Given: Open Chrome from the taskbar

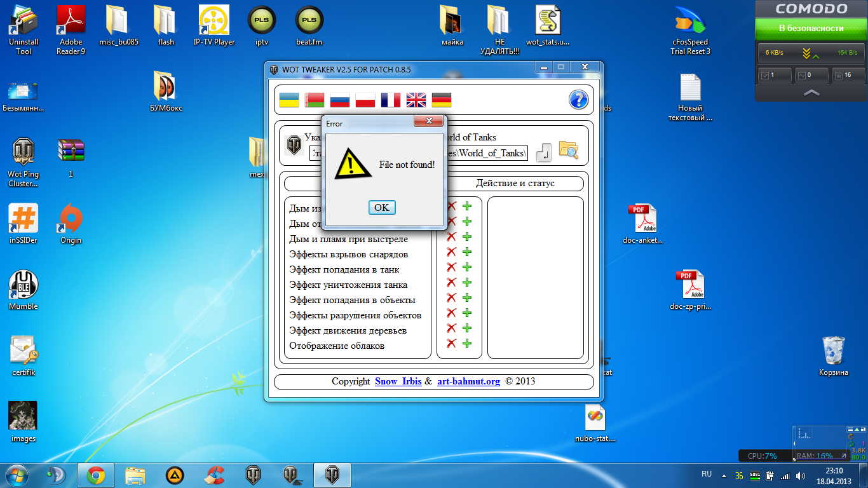Looking at the screenshot, I should 96,475.
